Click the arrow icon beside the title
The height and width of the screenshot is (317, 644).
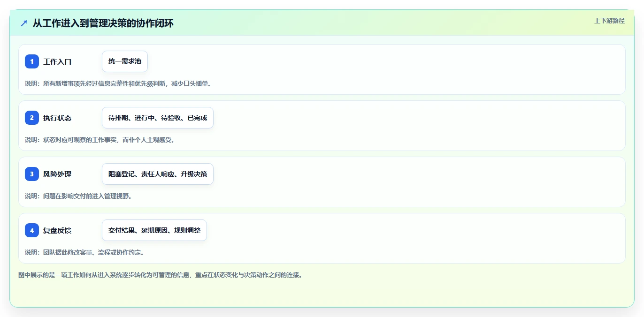click(24, 23)
